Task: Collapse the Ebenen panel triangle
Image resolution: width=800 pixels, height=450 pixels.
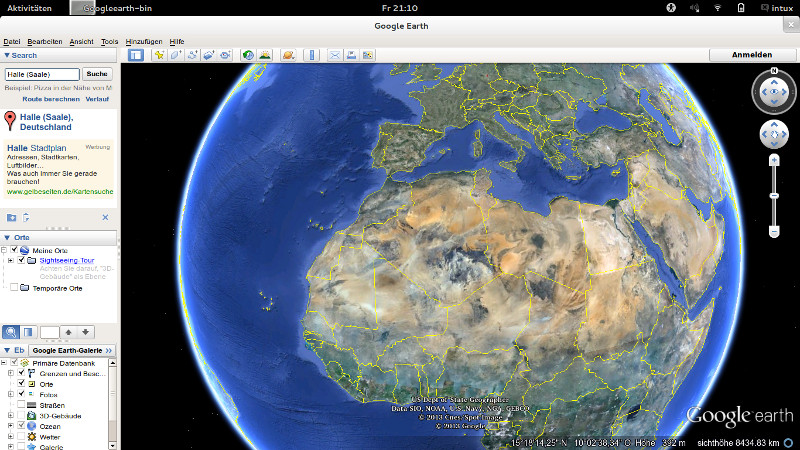Action: coord(7,350)
